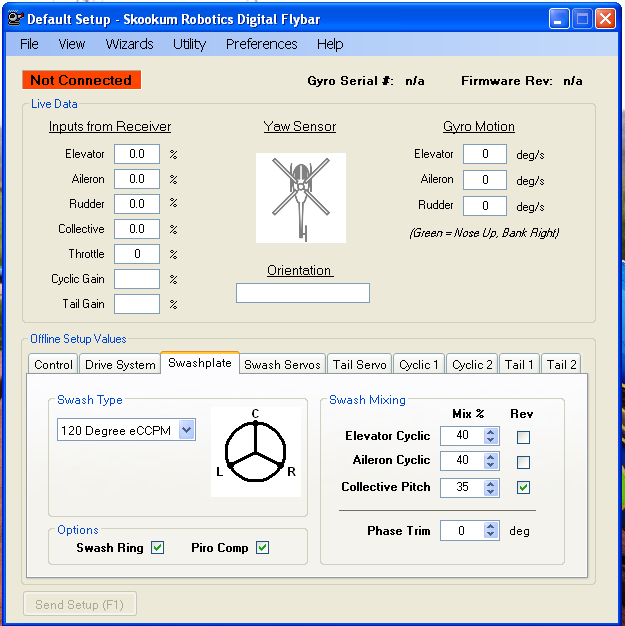Viewport: 625px width, 626px height.
Task: Click the Phase Trim value field
Action: [x=462, y=531]
